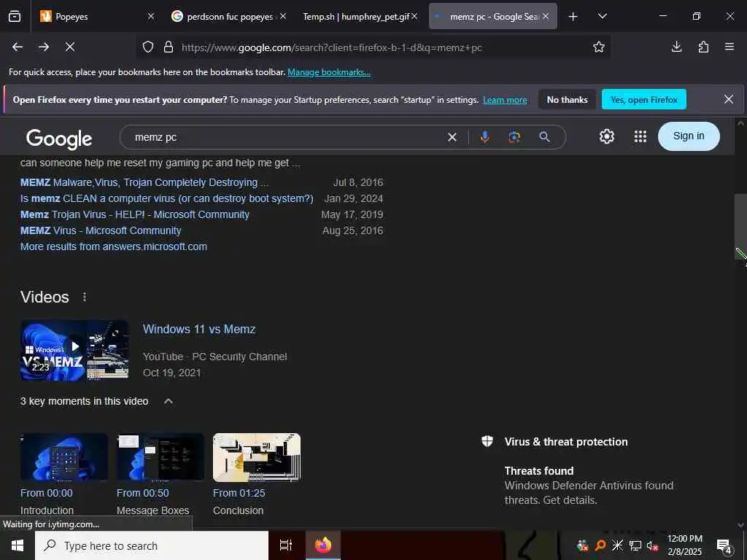
Task: Go back with the back arrow
Action: 18,47
